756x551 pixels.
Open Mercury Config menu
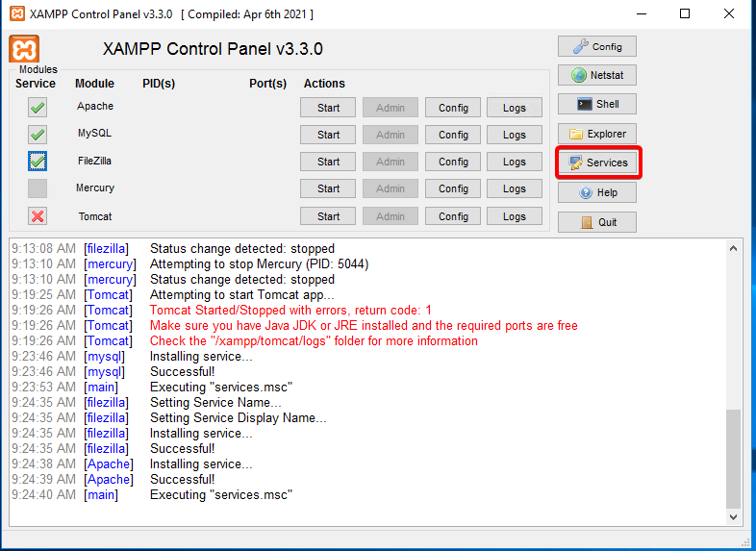click(453, 188)
